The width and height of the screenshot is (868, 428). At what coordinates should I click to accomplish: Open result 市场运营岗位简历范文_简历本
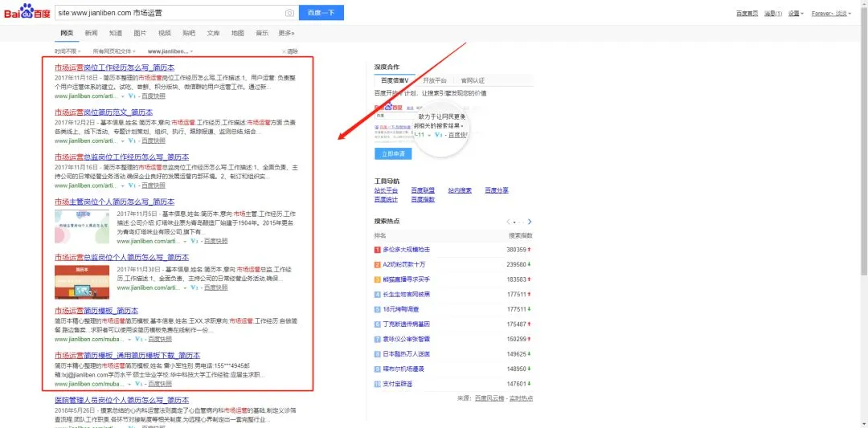[104, 112]
